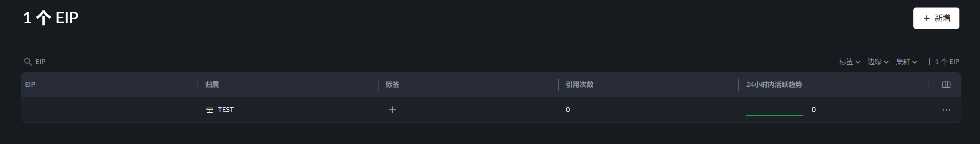980x144 pixels.
Task: Click the 引用次数 value 0
Action: tap(568, 110)
